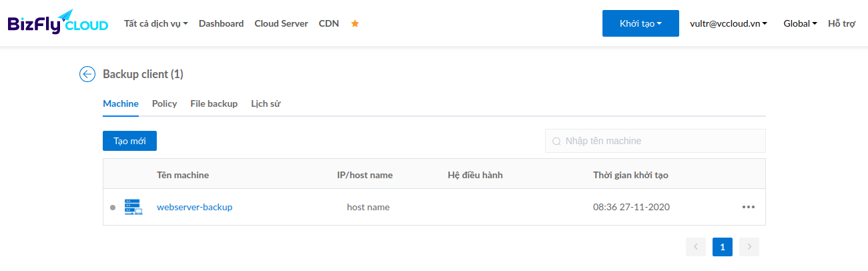Click the BizFly Cloud logo
This screenshot has width=868, height=271.
(57, 23)
